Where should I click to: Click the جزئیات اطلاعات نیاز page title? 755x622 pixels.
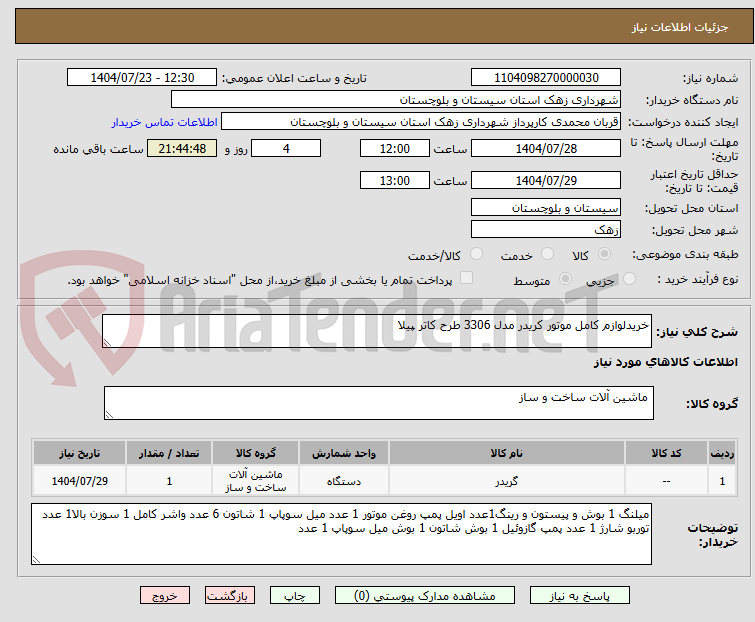pos(680,27)
